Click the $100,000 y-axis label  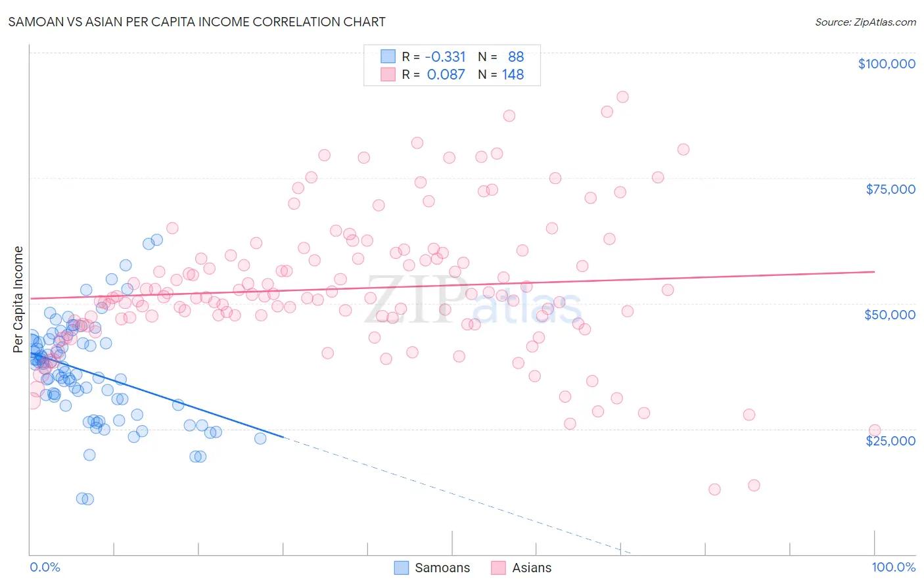tap(887, 64)
